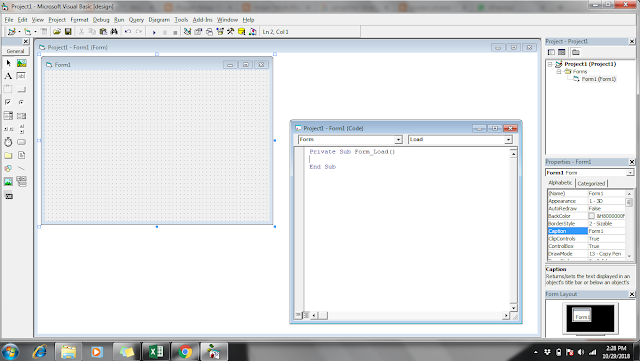Select the OLE container tool
This screenshot has width=640, height=361.
pyautogui.click(x=9, y=196)
